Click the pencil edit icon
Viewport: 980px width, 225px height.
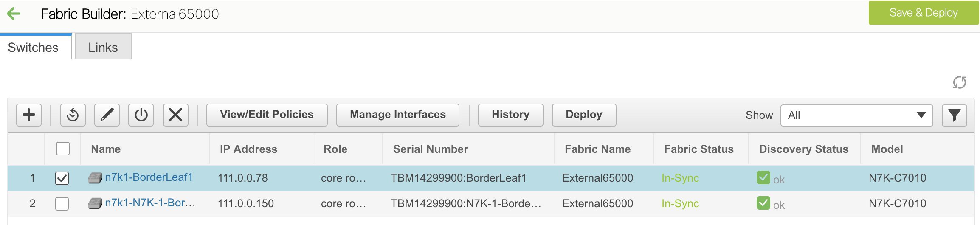pyautogui.click(x=107, y=115)
